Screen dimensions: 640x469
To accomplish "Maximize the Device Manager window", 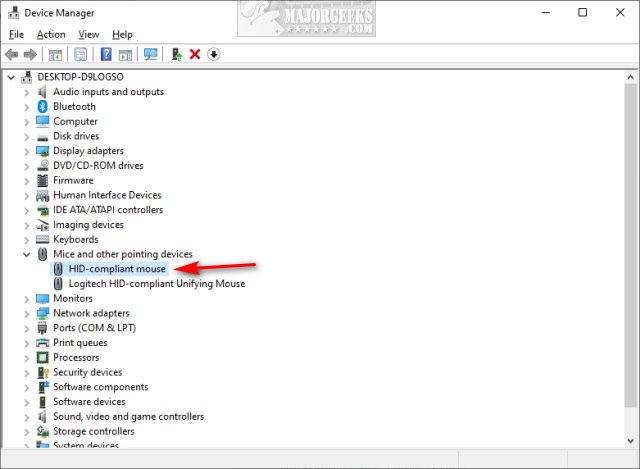I will click(582, 12).
